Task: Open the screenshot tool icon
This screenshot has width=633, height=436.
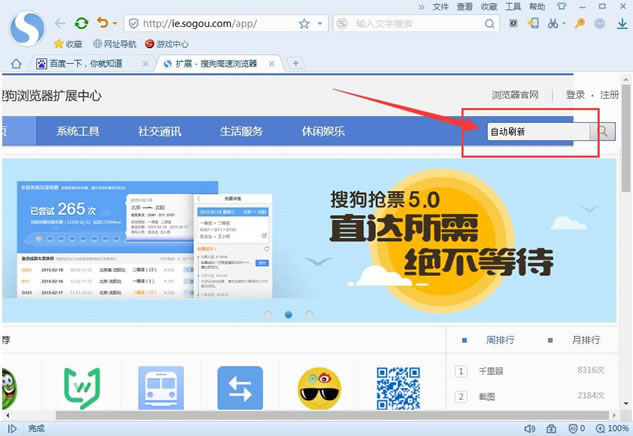Action: [514, 23]
